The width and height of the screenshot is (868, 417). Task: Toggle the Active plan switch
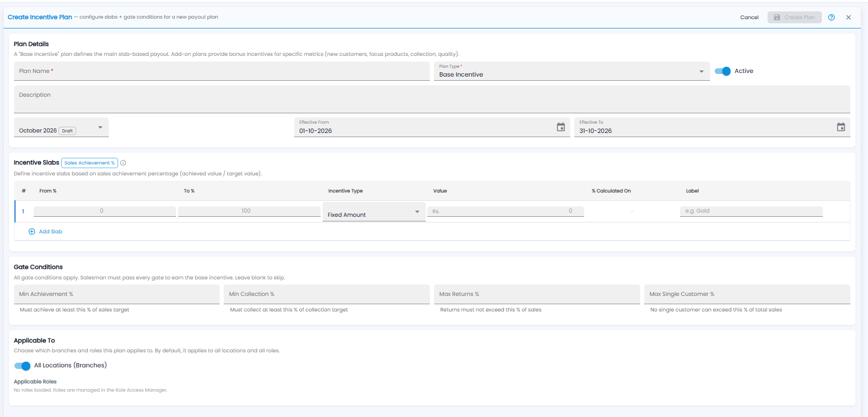(x=722, y=71)
